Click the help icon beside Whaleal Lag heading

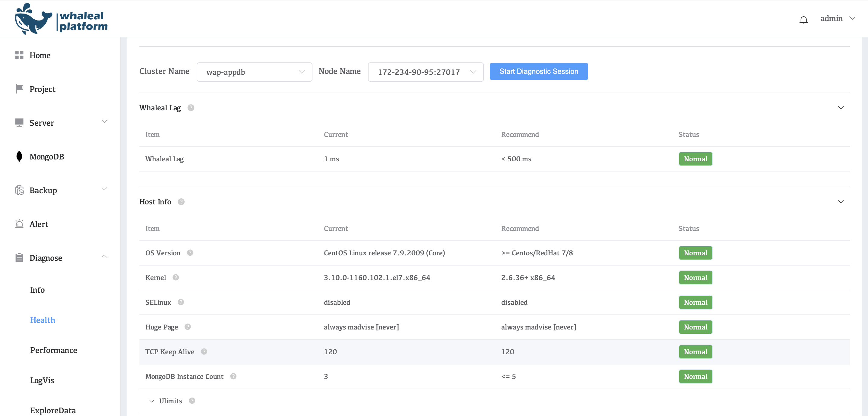(x=191, y=108)
